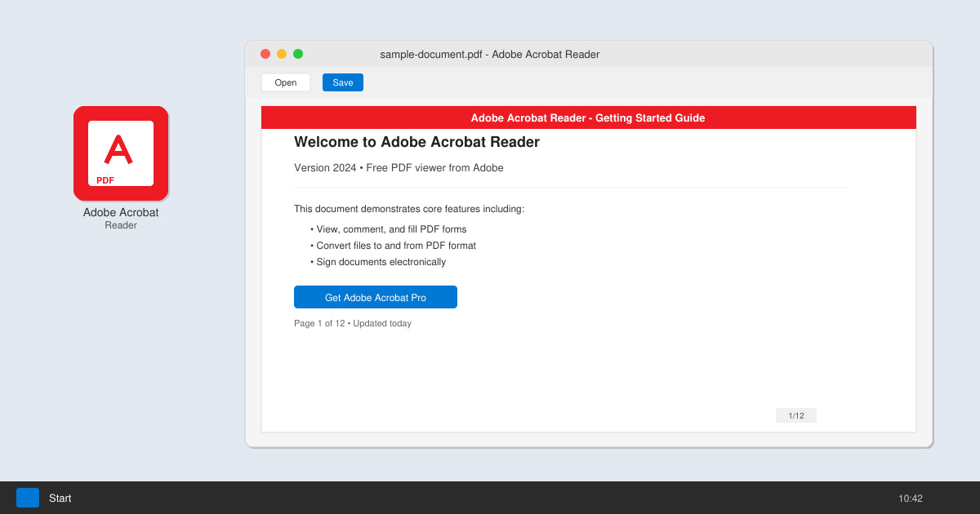Click 'View, comment, and fill PDF forms' bullet
980x514 pixels.
coord(388,229)
